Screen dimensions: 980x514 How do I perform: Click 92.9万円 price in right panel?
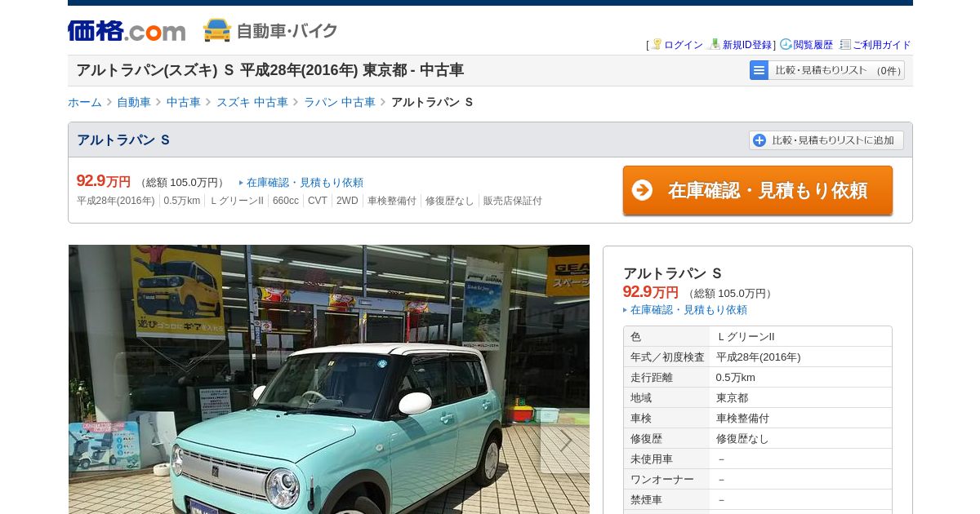click(651, 292)
